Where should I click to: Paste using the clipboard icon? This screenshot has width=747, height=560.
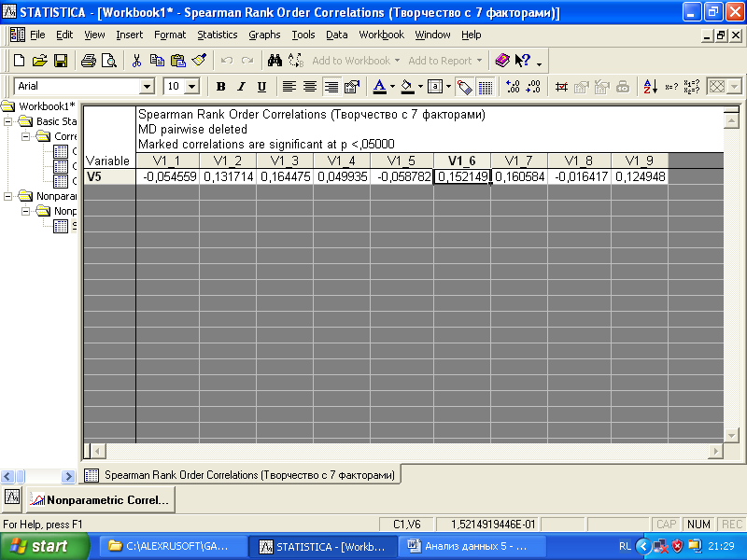178,61
